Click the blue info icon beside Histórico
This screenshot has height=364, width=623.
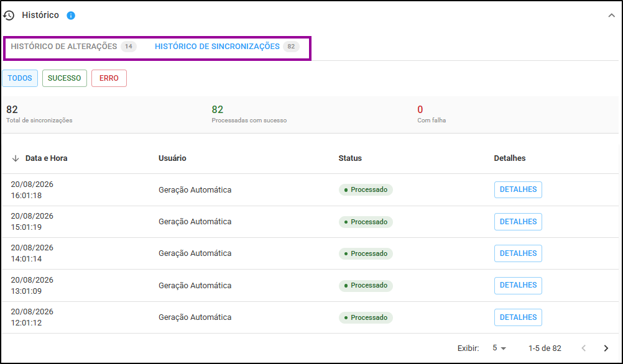71,16
